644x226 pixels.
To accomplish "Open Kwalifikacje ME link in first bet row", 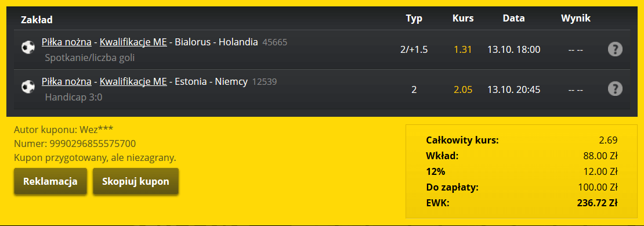I will click(133, 42).
